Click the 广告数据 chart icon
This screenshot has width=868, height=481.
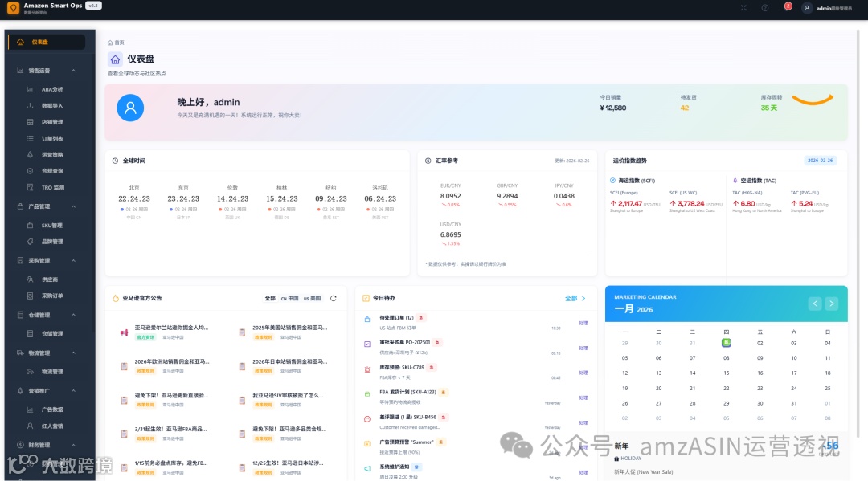point(30,410)
